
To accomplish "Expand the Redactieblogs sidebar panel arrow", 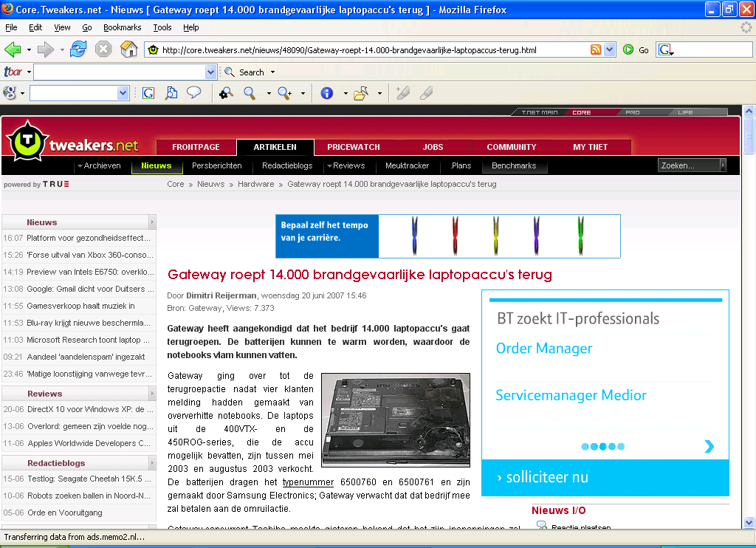I will pos(152,463).
